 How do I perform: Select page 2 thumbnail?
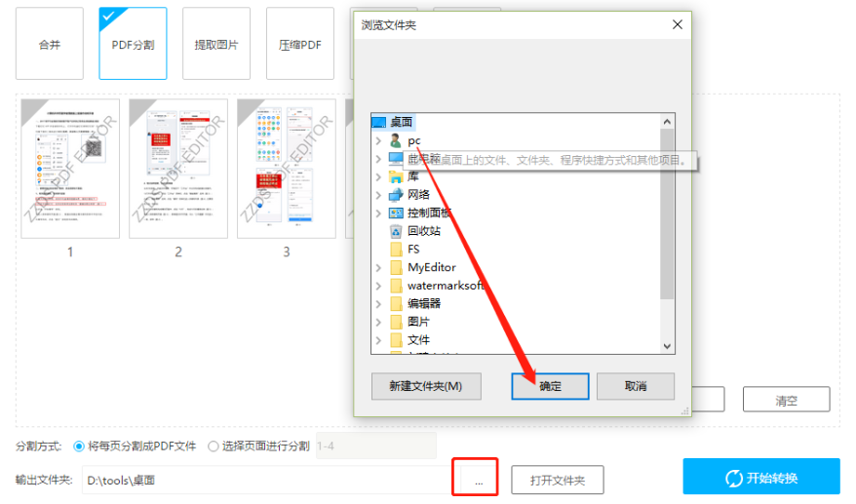(178, 169)
